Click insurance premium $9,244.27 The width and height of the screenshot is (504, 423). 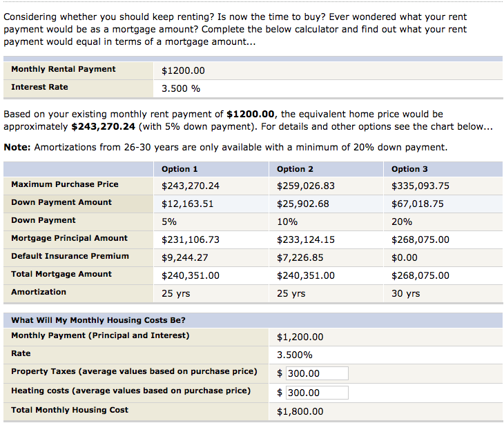point(184,258)
